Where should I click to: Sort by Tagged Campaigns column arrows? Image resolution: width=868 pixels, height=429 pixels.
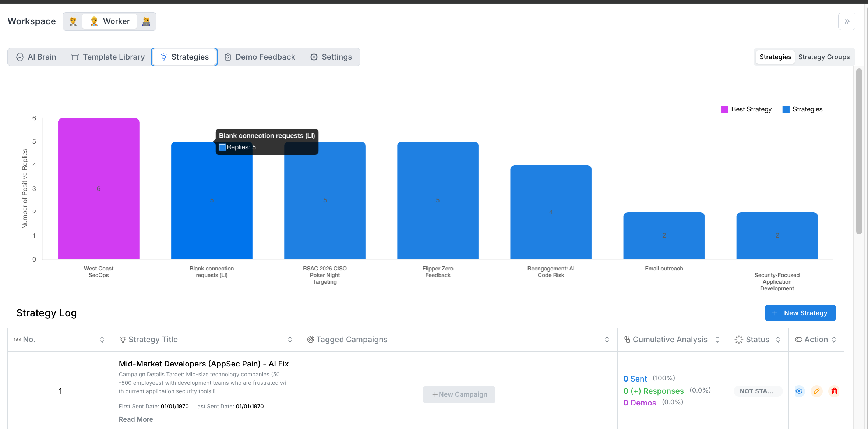pyautogui.click(x=607, y=340)
